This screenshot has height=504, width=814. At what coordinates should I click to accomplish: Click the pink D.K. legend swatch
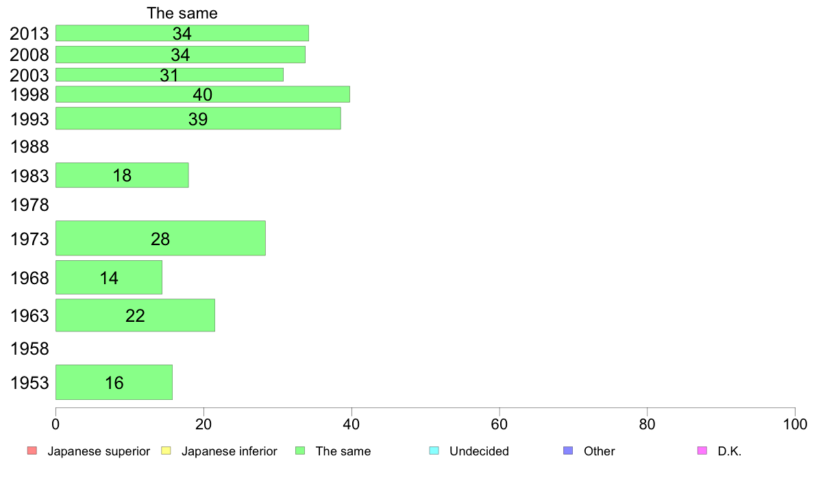click(702, 451)
